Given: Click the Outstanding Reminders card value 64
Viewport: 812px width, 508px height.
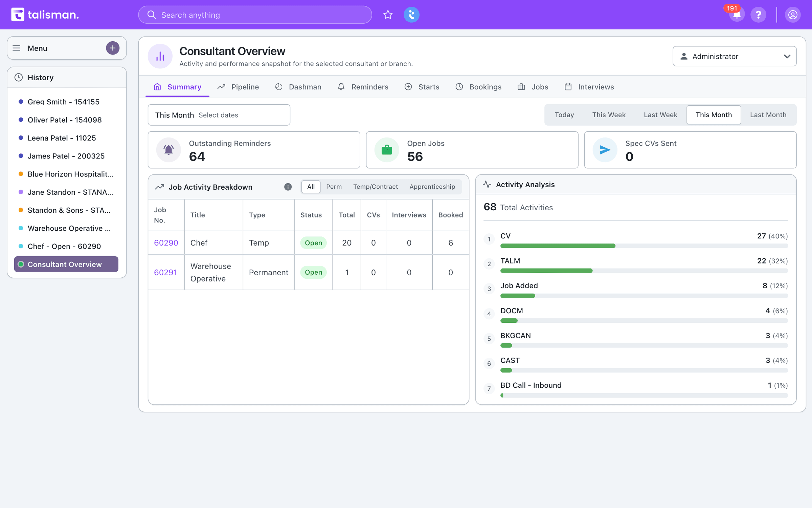Looking at the screenshot, I should 197,156.
